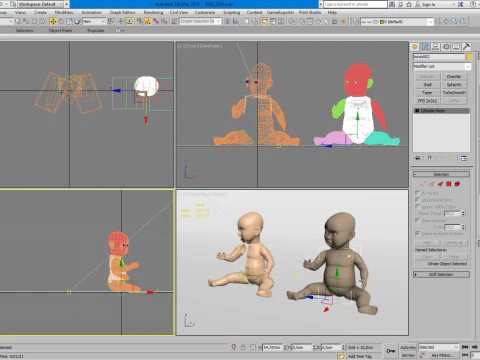The height and width of the screenshot is (360, 480).
Task: Activate the Select and Rotate tool
Action: click(61, 21)
